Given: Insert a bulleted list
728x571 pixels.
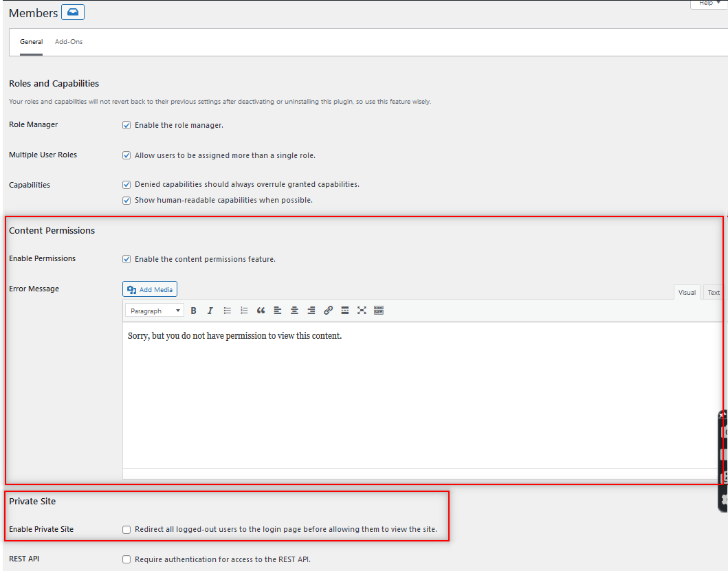Looking at the screenshot, I should (x=227, y=311).
